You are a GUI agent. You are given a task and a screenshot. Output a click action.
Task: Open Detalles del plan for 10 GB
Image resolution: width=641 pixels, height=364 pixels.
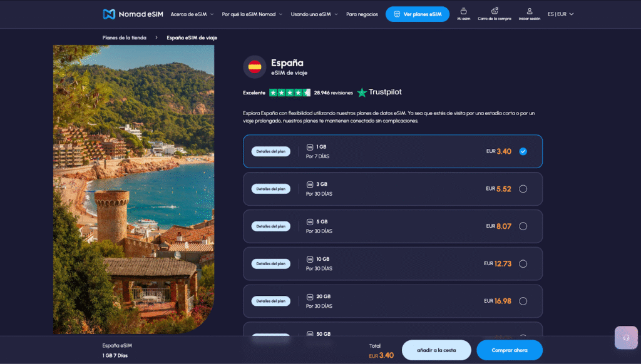(x=270, y=264)
